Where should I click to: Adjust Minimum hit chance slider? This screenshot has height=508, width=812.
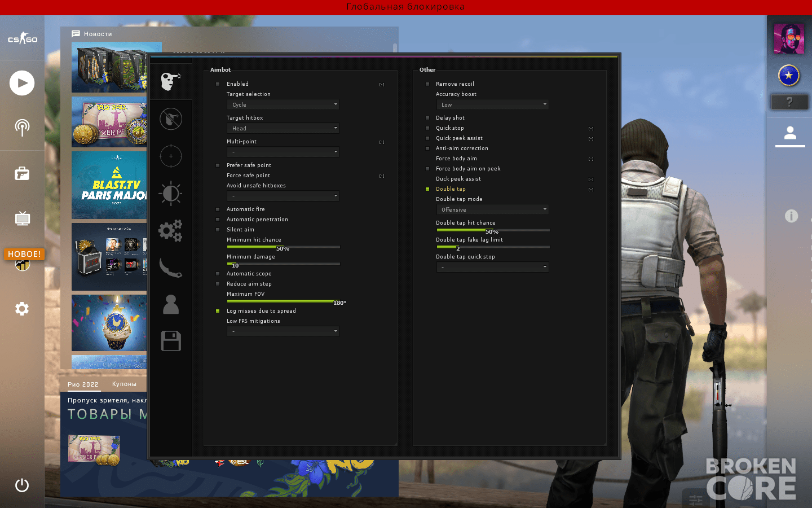283,247
